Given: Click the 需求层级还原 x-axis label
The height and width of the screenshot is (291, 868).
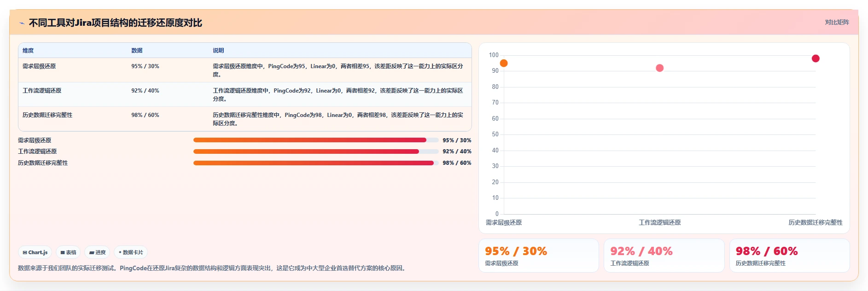Looking at the screenshot, I should pyautogui.click(x=504, y=222).
